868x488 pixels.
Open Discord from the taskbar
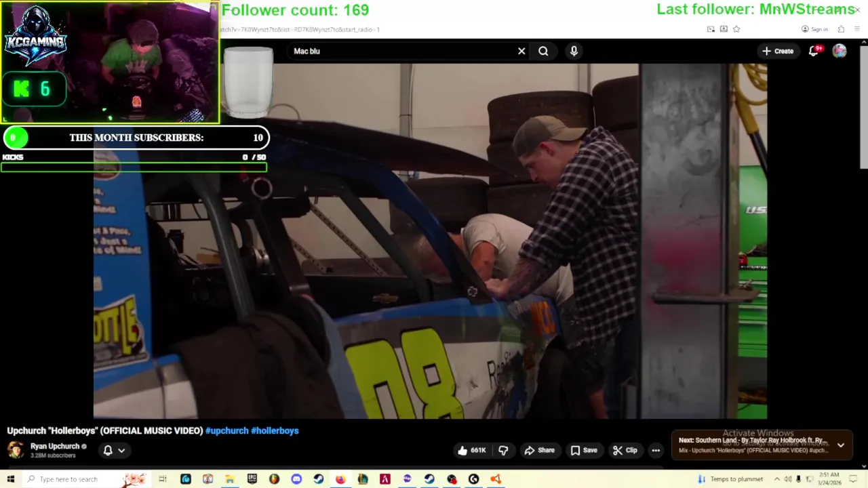296,479
